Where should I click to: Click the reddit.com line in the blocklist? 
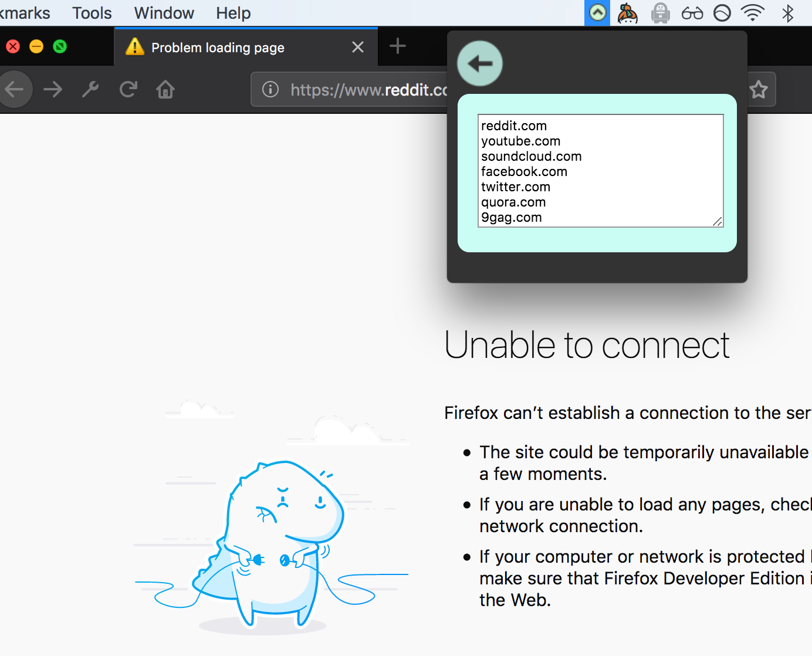coord(514,126)
